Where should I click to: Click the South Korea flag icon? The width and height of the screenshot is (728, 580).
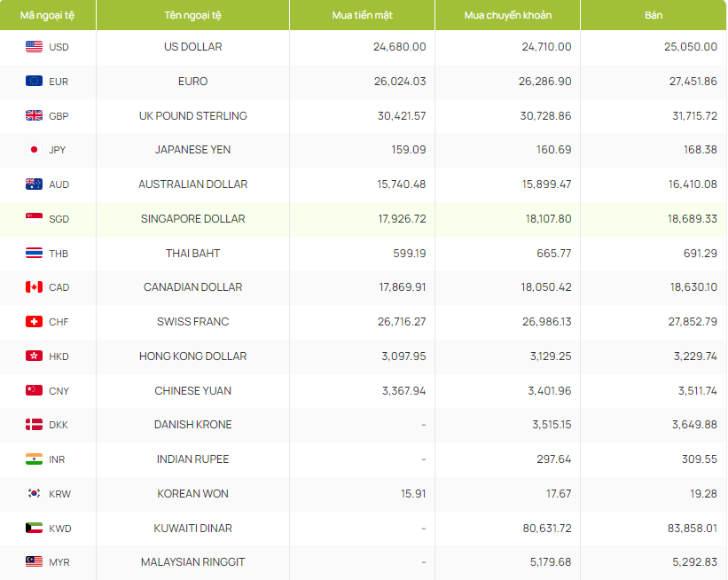click(34, 494)
